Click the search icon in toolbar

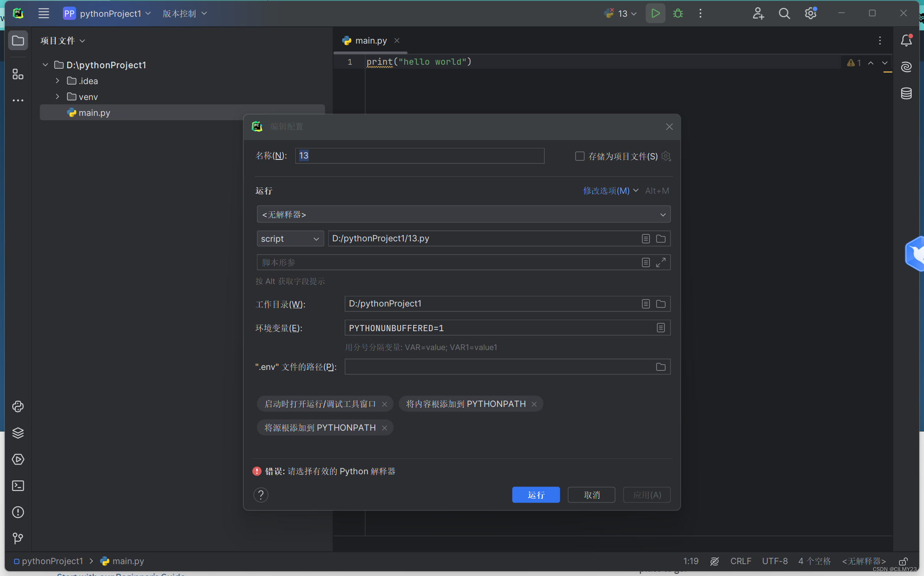pyautogui.click(x=784, y=13)
